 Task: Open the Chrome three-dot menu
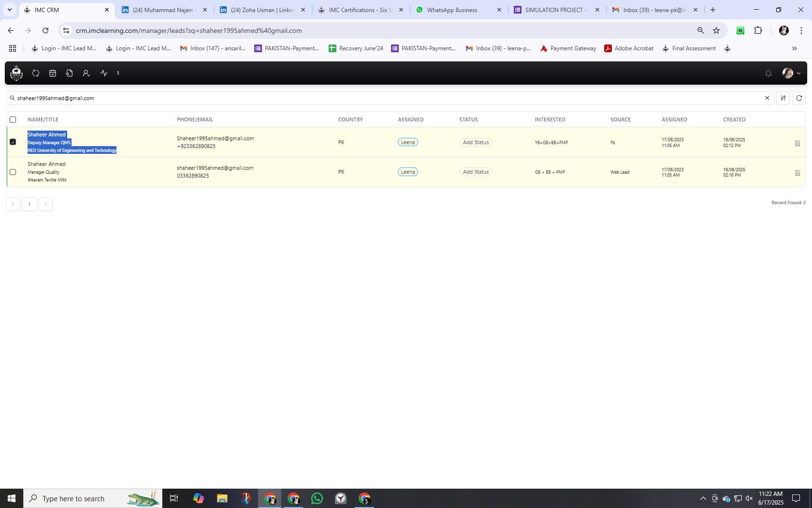tap(801, 30)
